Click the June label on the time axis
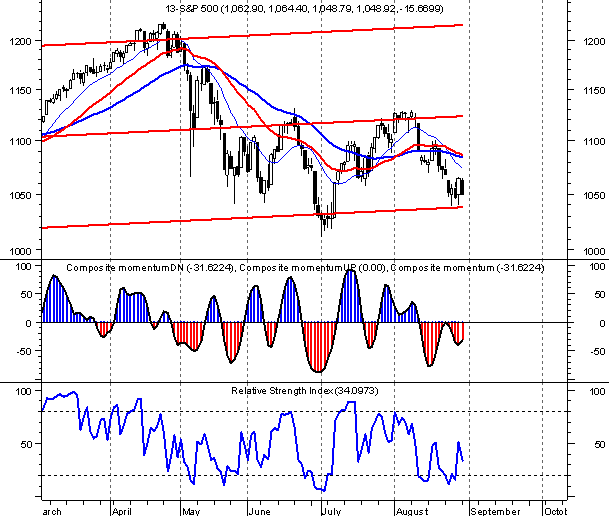 tap(259, 511)
